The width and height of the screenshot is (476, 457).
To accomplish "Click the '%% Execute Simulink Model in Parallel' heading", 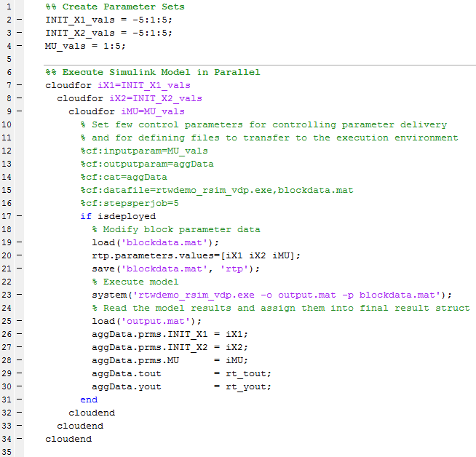I will 152,72.
